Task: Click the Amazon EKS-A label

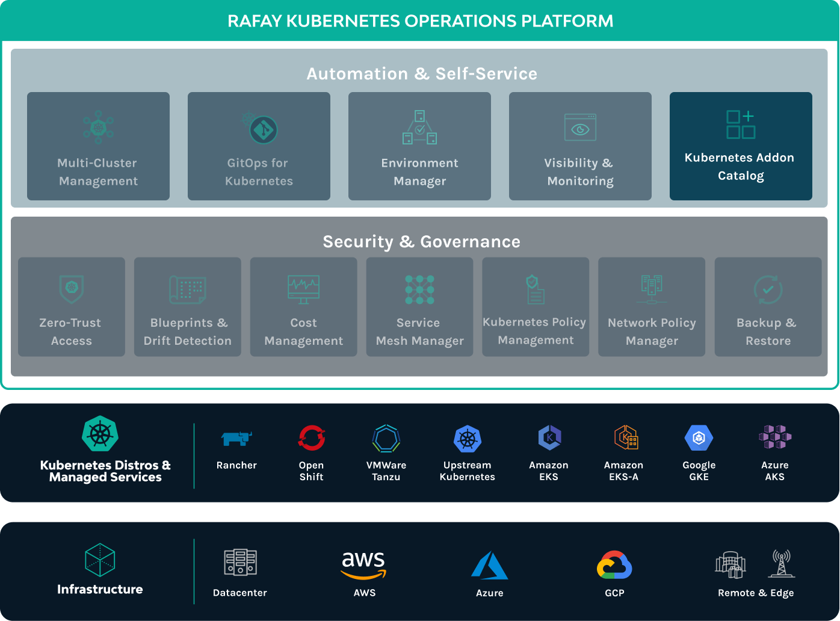Action: 624,471
